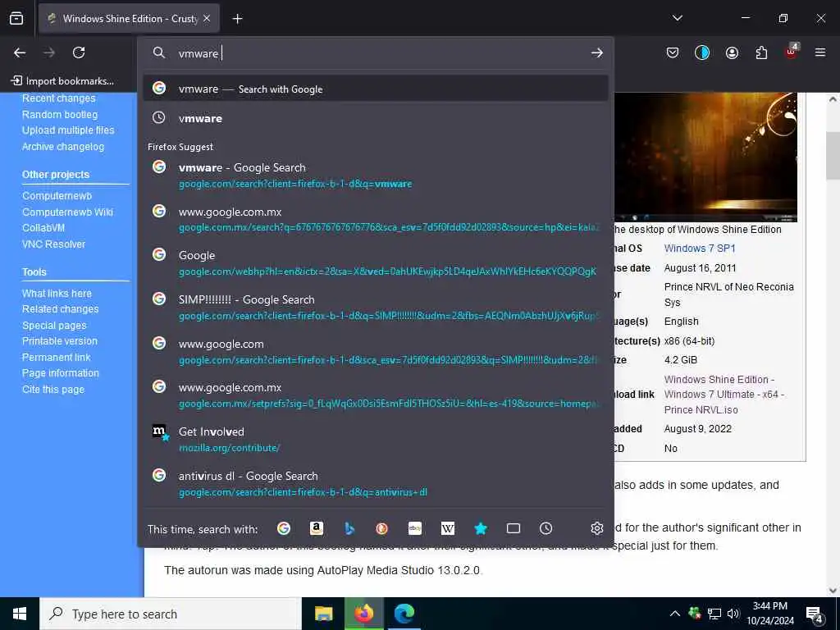Open the Recent changes link
Viewport: 840px width, 630px height.
[59, 98]
